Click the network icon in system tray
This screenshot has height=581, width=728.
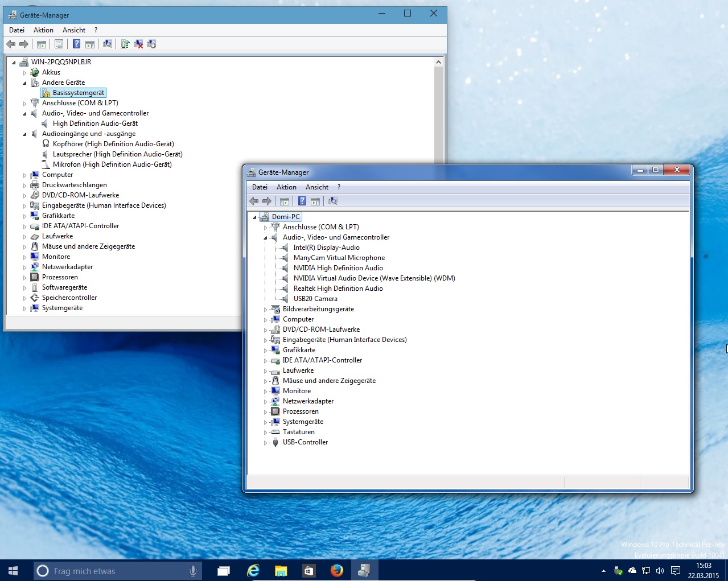(646, 571)
